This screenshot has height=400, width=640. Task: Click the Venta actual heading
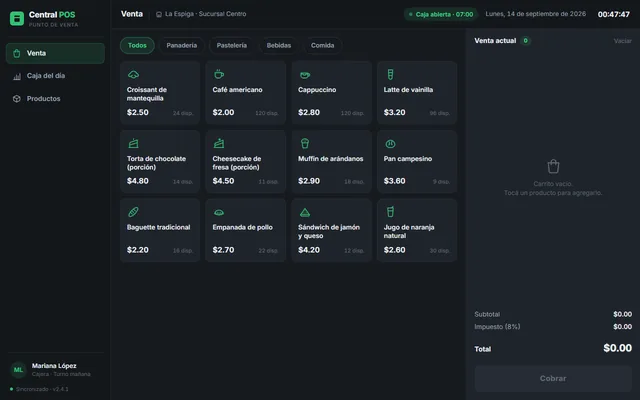495,41
